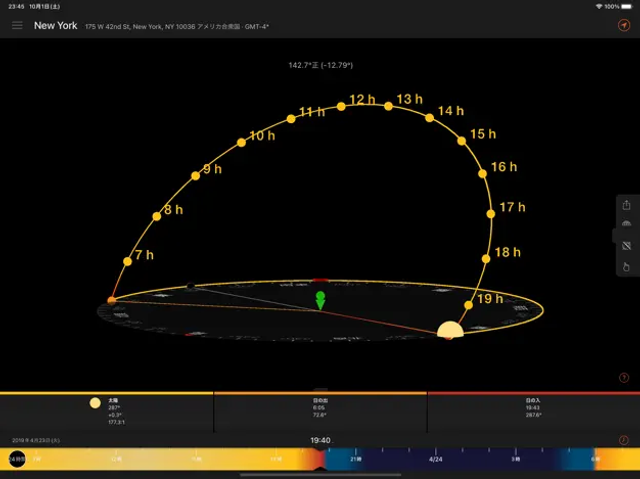The height and width of the screenshot is (479, 640).
Task: Open help icon above info panel
Action: click(x=624, y=378)
